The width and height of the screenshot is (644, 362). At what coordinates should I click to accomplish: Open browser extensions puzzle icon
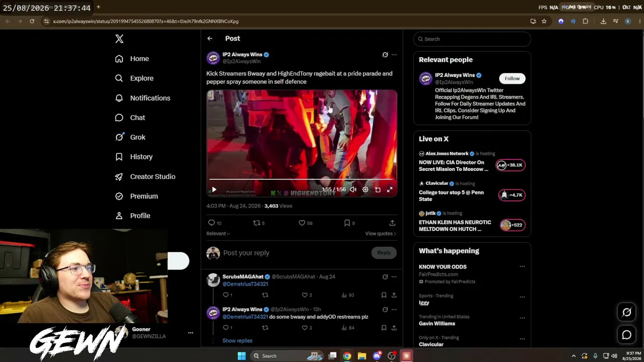tap(585, 21)
